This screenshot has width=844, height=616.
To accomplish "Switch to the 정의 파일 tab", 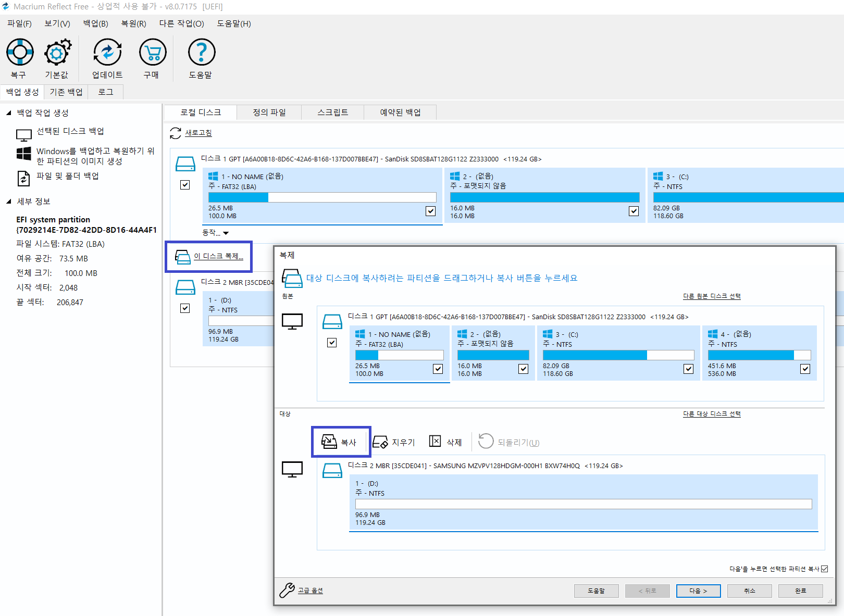I will [269, 112].
